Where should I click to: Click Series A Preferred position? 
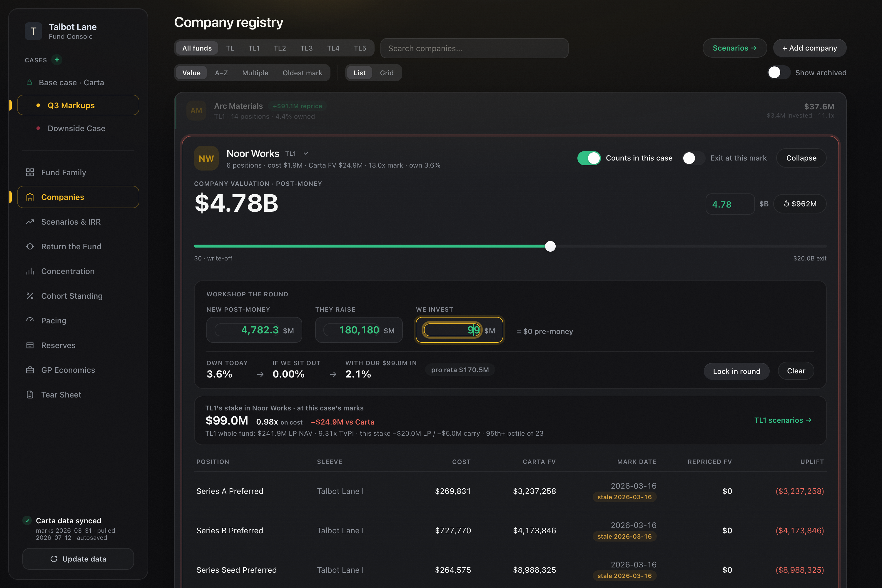230,491
